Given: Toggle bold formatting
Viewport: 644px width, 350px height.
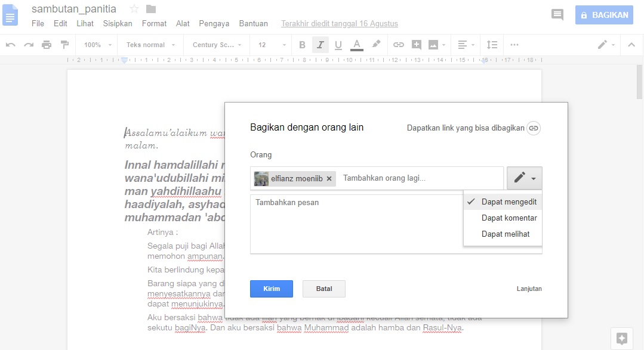Looking at the screenshot, I should click(x=302, y=45).
